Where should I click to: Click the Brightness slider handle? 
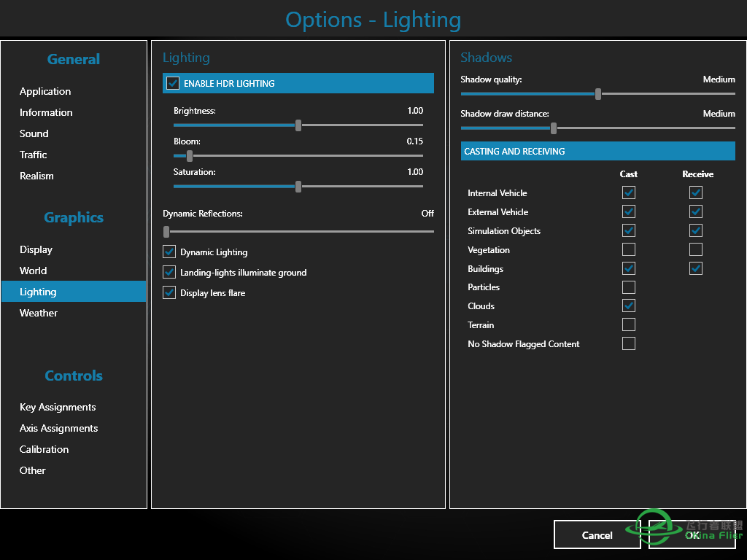298,125
